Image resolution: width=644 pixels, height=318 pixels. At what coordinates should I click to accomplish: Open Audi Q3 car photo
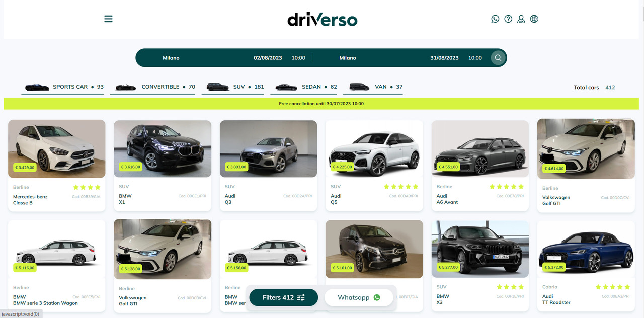(269, 149)
